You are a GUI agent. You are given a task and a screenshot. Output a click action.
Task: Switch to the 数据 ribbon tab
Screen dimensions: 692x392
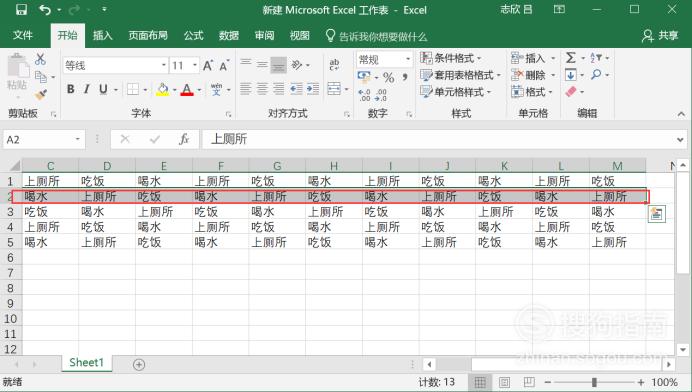click(229, 35)
